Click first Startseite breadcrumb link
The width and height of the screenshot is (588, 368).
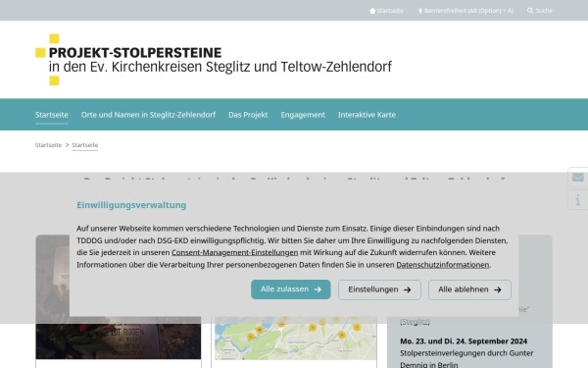pyautogui.click(x=48, y=145)
